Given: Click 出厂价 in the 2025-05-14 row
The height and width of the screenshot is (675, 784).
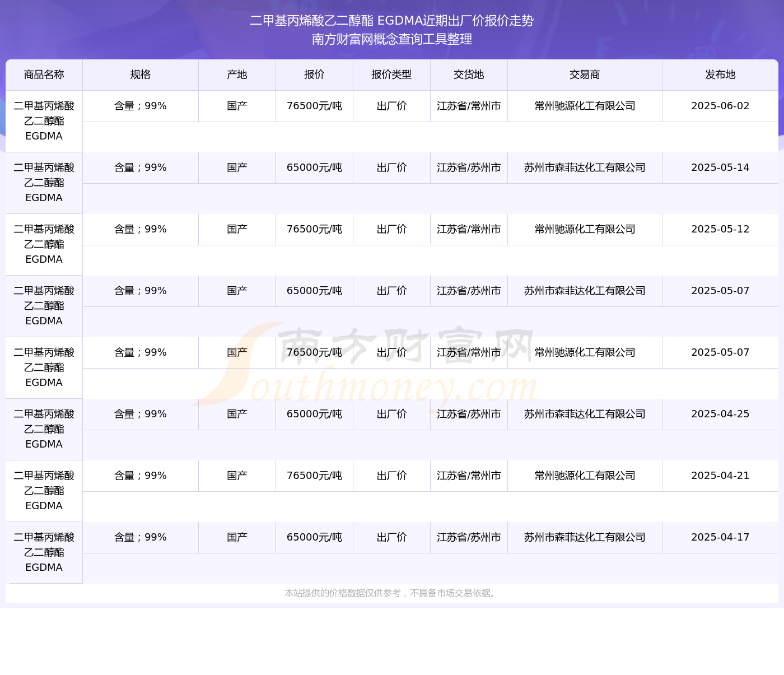Looking at the screenshot, I should [392, 167].
